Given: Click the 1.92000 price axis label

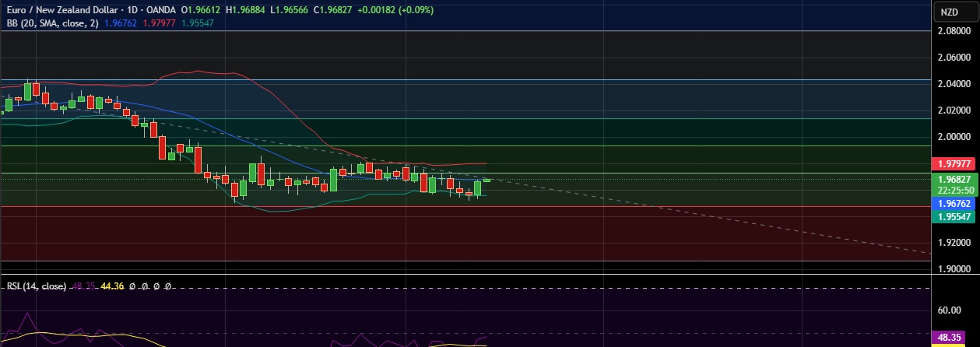Looking at the screenshot, I should coord(954,243).
